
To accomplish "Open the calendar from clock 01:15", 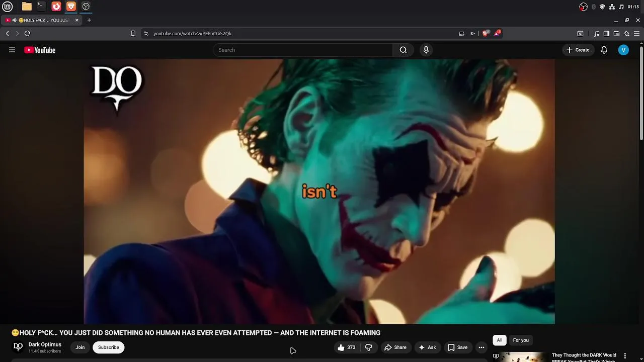I will tap(633, 7).
